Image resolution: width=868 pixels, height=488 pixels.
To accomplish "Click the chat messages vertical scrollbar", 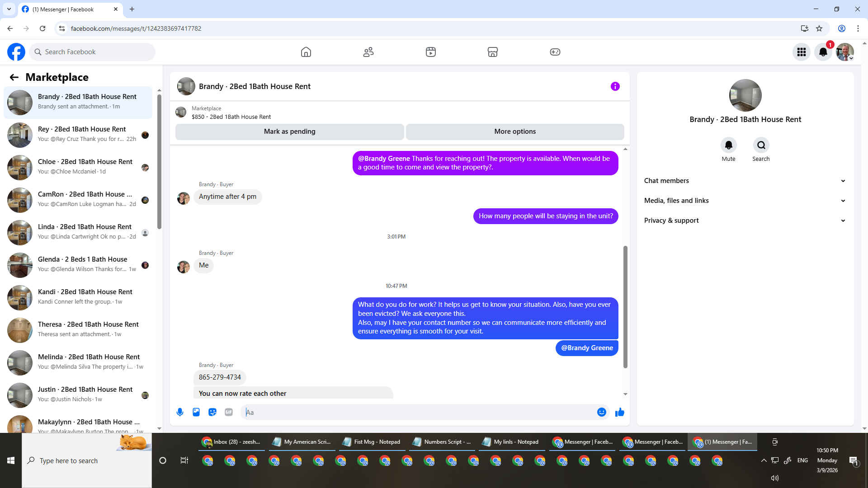I will point(625,307).
